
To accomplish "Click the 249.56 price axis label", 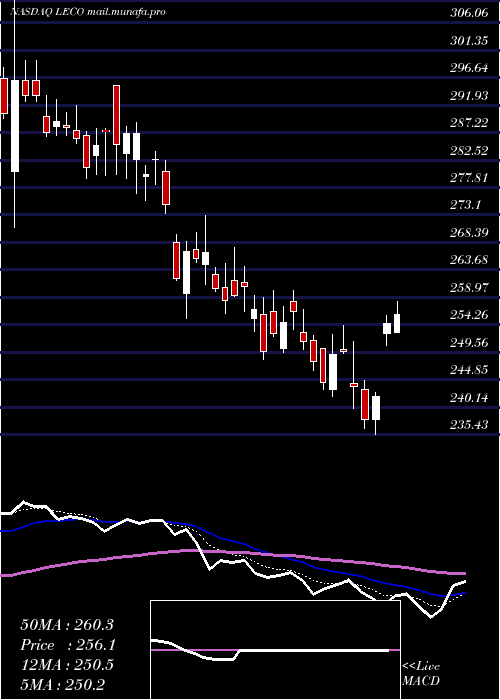I will tap(469, 342).
